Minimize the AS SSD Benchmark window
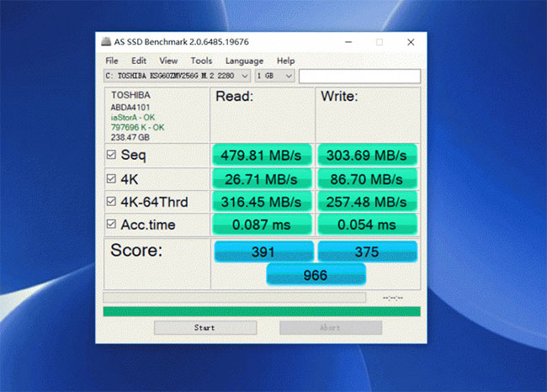This screenshot has width=547, height=392. pos(348,42)
